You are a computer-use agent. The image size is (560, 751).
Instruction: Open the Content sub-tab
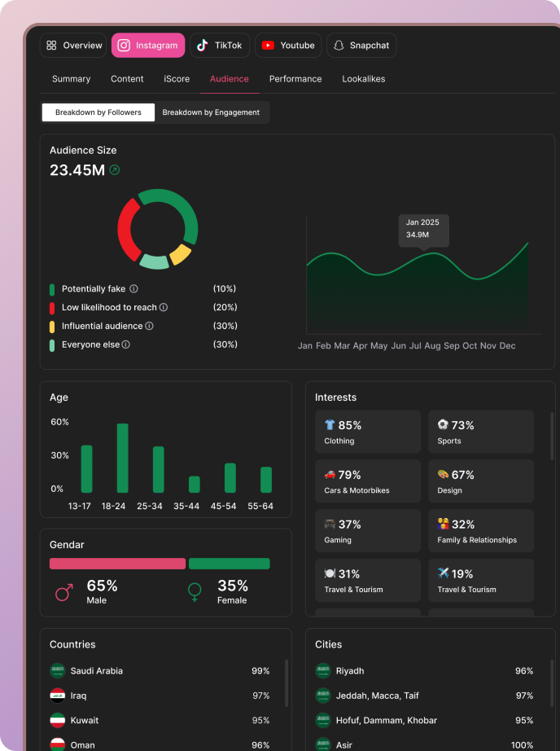(x=127, y=79)
